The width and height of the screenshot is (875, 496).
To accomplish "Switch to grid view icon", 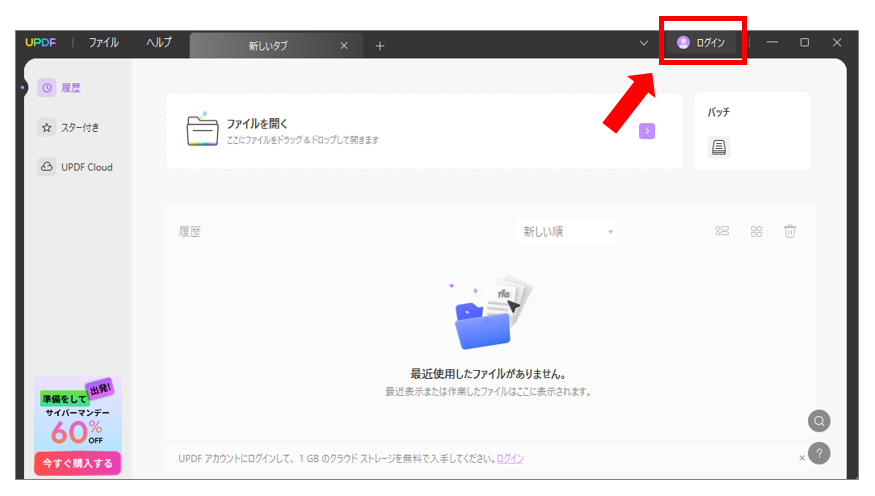I will pyautogui.click(x=756, y=232).
